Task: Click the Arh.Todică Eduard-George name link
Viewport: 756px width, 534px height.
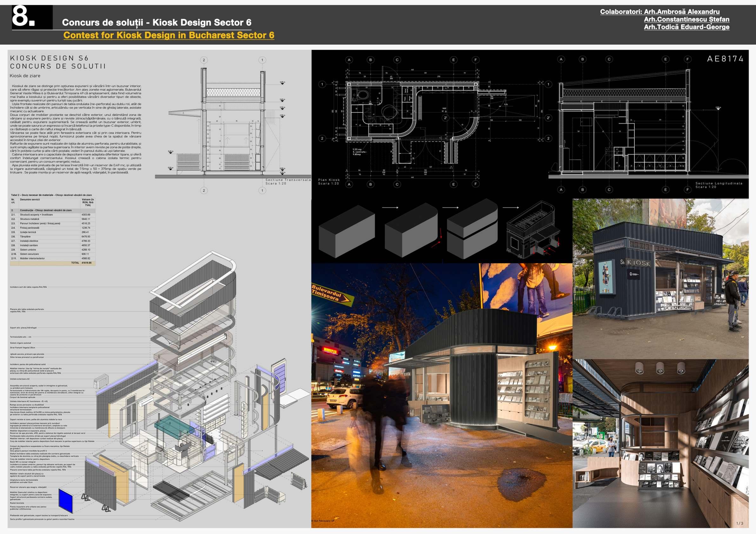Action: click(x=686, y=27)
